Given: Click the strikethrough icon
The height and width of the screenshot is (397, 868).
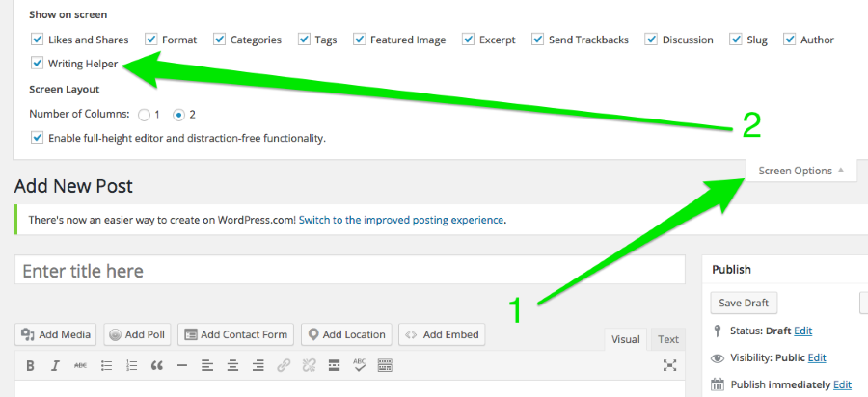Looking at the screenshot, I should (81, 366).
